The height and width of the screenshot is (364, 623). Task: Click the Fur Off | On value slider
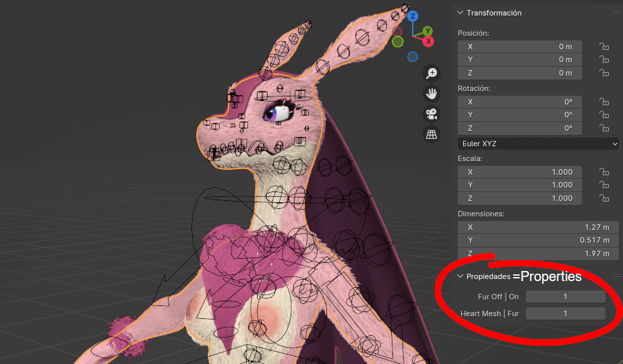pos(566,297)
